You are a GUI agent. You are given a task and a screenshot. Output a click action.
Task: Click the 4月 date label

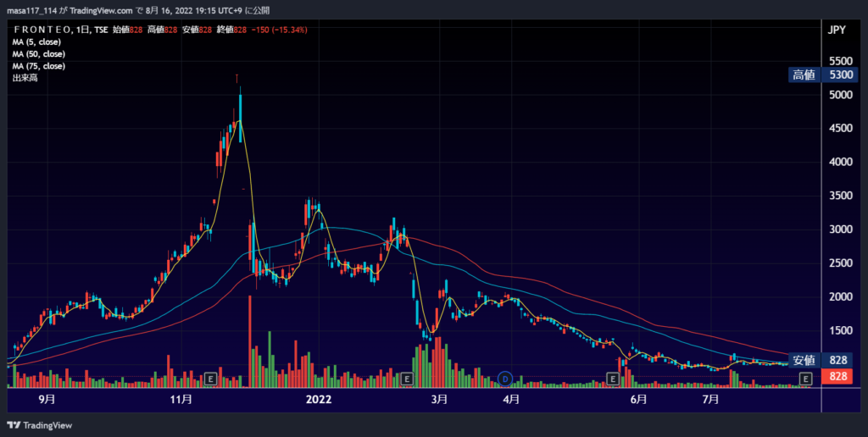point(511,400)
